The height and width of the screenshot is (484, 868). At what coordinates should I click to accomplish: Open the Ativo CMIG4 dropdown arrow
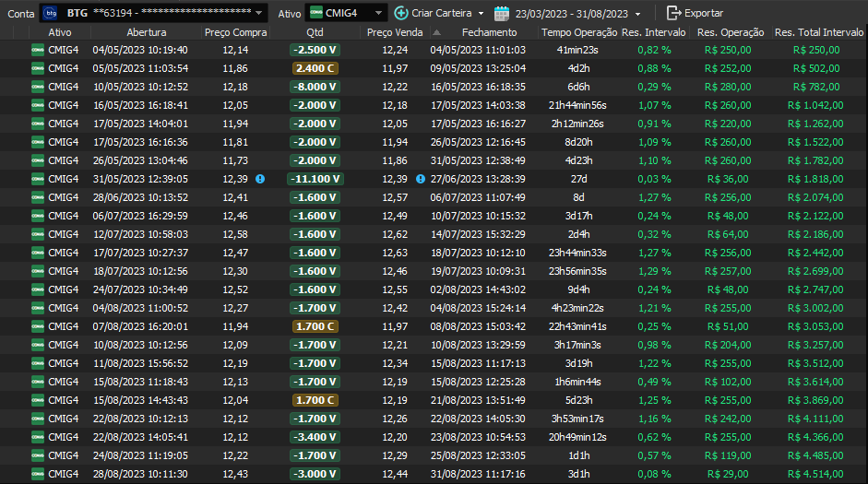(x=378, y=13)
